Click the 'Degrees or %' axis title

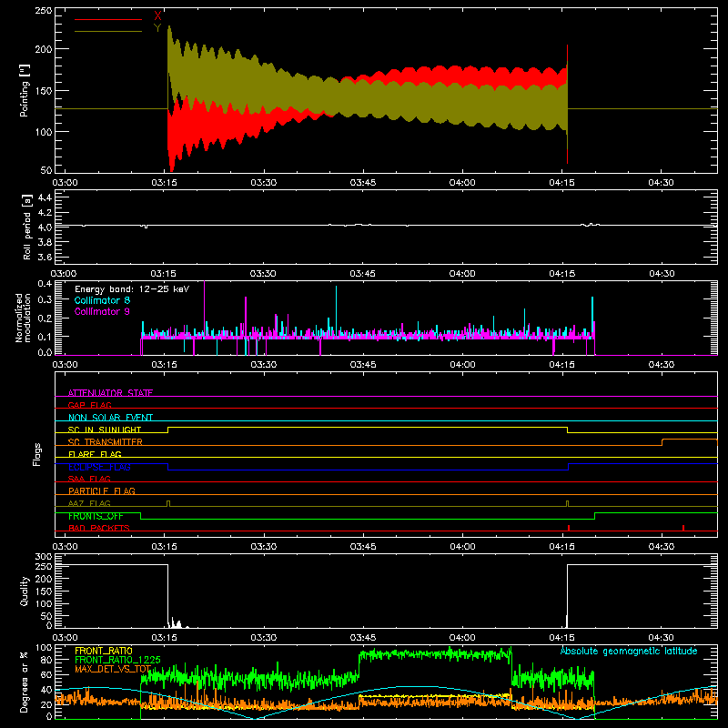[x=24, y=682]
